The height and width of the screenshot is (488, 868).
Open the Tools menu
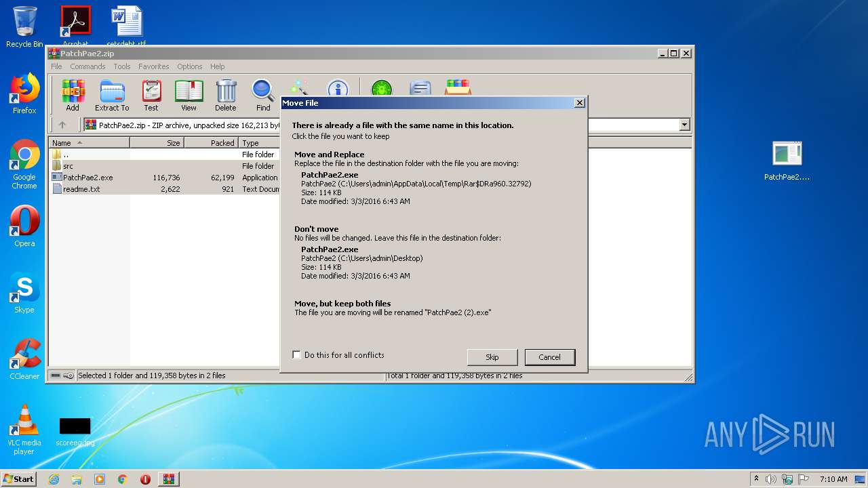[x=122, y=66]
